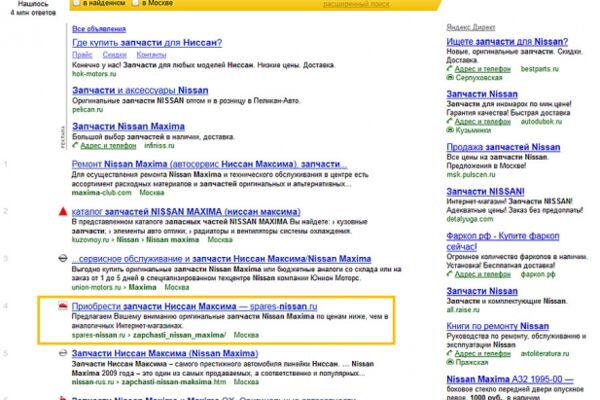
Task: Open '...сервисное обслуживание и запчасти Ниссан Максима' result
Action: pyautogui.click(x=221, y=259)
